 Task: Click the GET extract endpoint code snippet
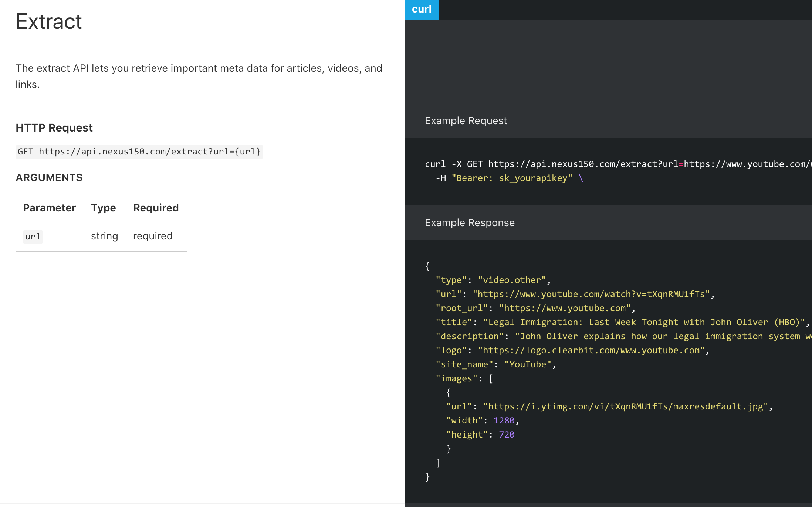click(139, 152)
